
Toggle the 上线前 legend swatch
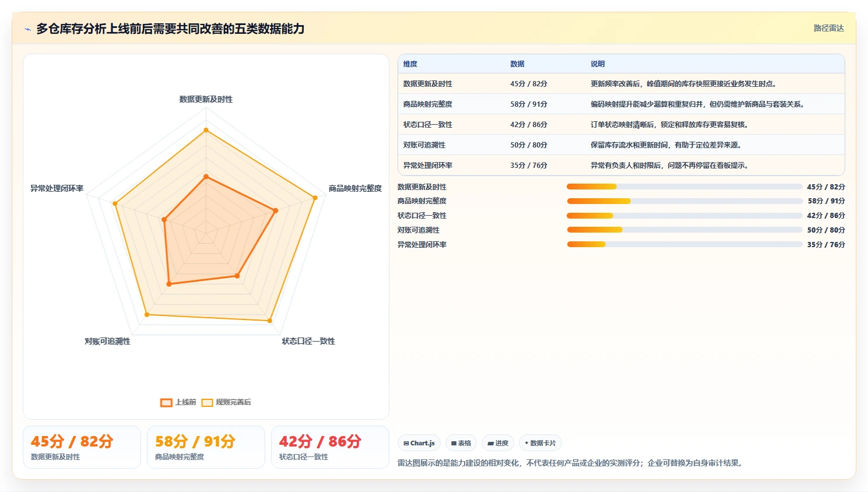166,402
